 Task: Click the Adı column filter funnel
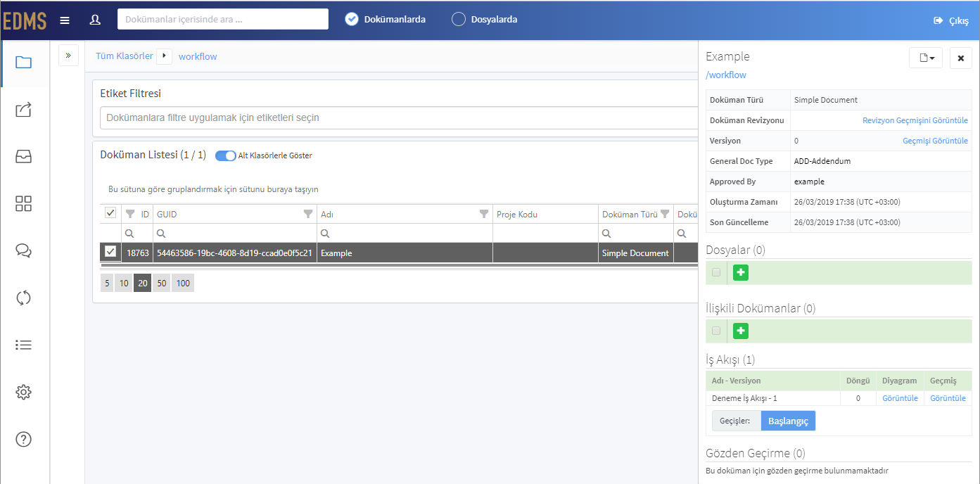[484, 214]
